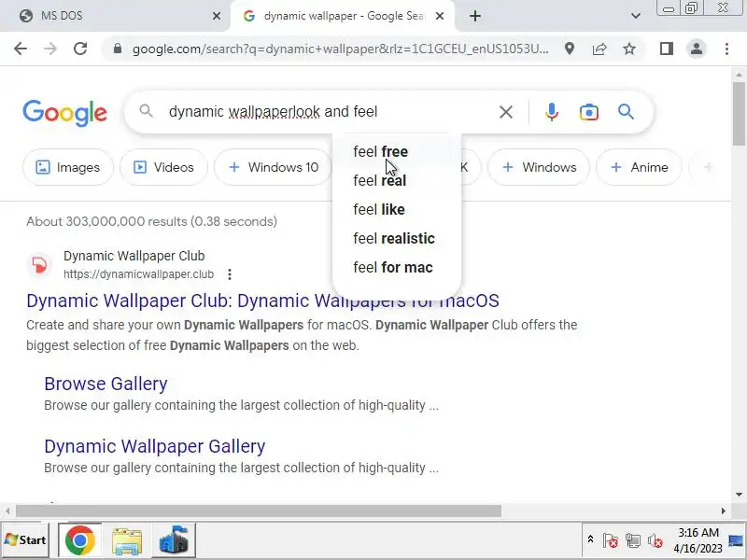Click the Google logo
Screen dimensions: 747x560
pos(64,113)
